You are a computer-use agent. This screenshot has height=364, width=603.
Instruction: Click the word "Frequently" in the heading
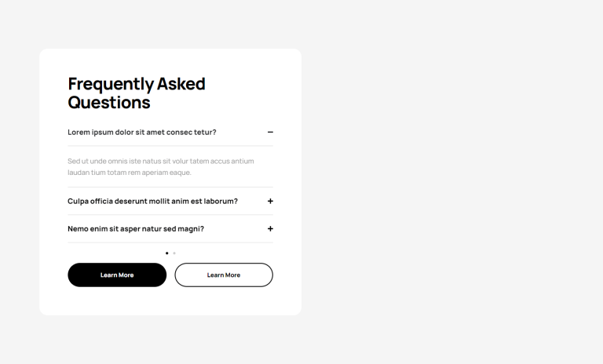[x=110, y=84]
